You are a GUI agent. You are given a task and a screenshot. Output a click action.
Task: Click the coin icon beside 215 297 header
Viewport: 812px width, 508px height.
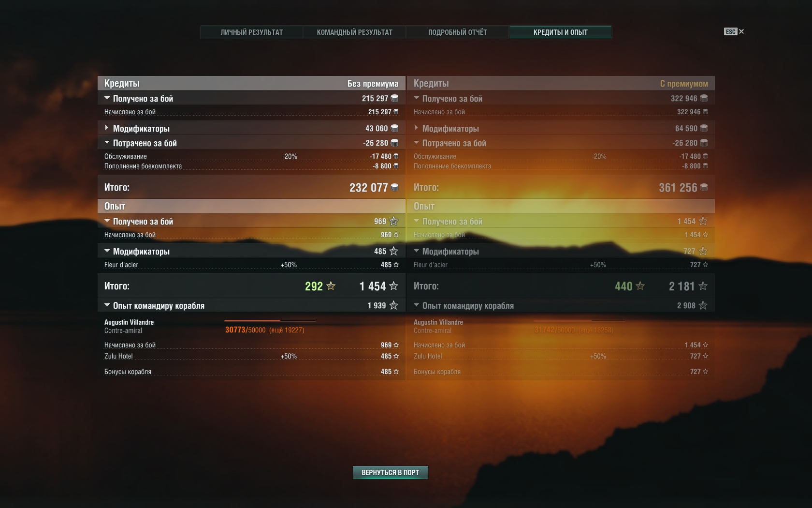[394, 98]
